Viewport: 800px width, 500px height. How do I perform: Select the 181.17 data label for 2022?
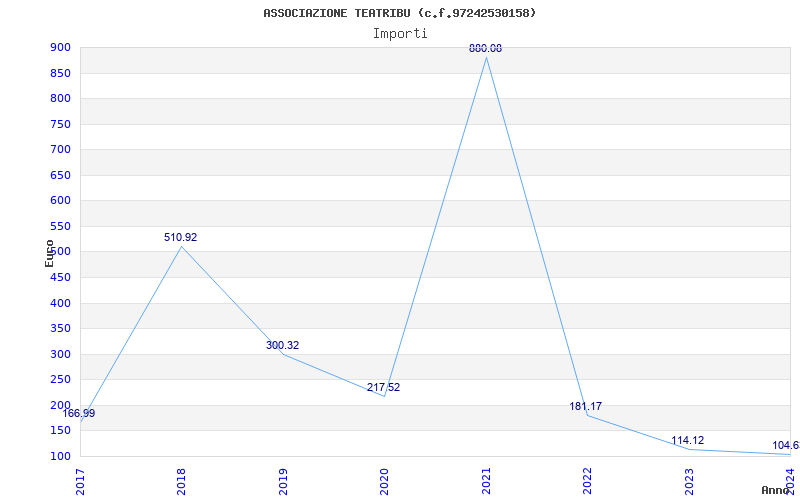coord(586,407)
